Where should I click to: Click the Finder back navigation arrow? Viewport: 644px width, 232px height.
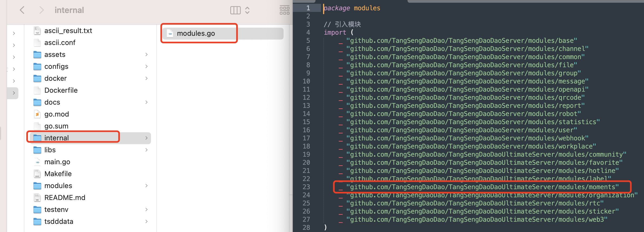pyautogui.click(x=22, y=10)
